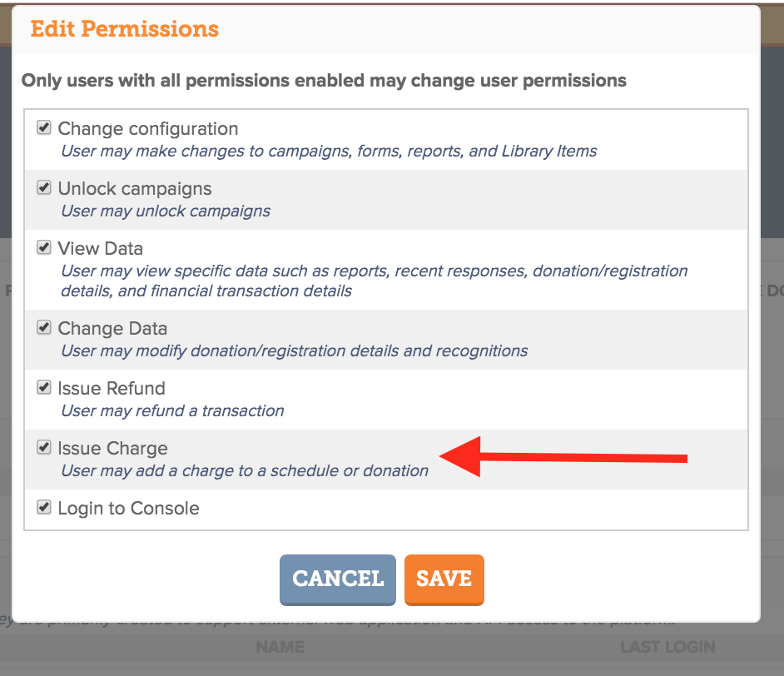Click the NAME column header behind dialog

[x=280, y=647]
